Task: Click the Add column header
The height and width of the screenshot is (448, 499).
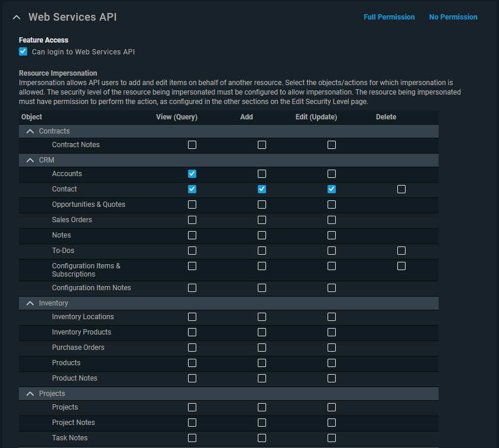Action: click(x=247, y=117)
